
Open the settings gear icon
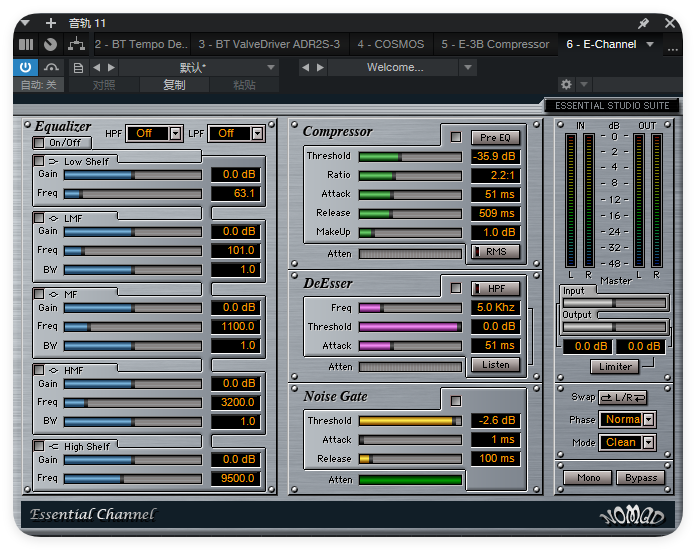[566, 84]
